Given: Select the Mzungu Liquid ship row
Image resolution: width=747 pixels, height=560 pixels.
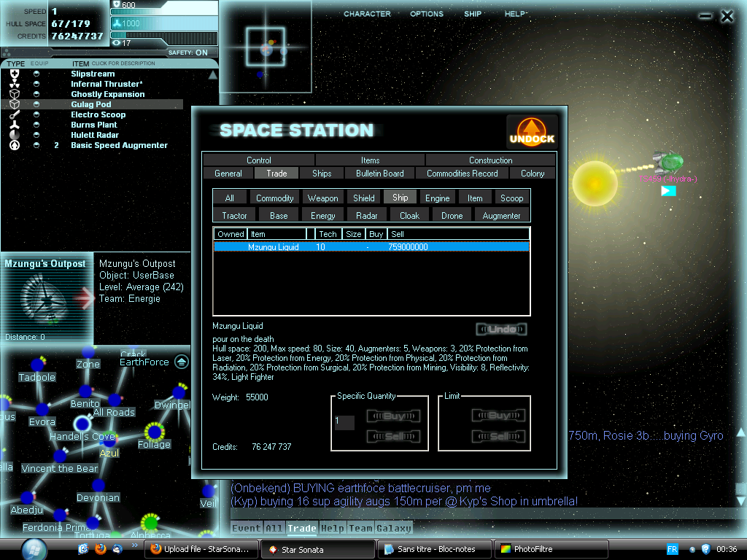Looking at the screenshot, I should 371,247.
